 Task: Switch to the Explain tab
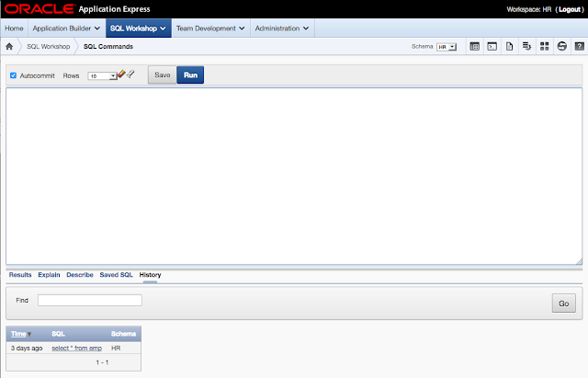49,275
